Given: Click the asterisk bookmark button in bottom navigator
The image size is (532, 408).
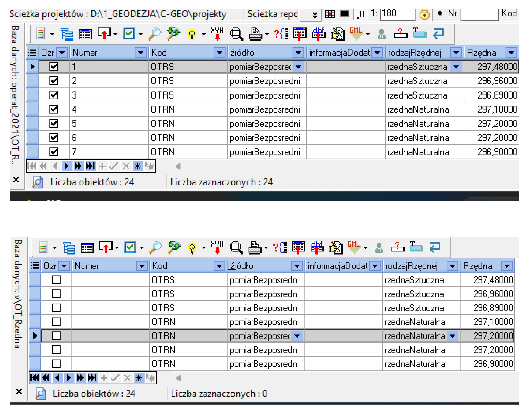Looking at the screenshot, I should click(x=139, y=378).
